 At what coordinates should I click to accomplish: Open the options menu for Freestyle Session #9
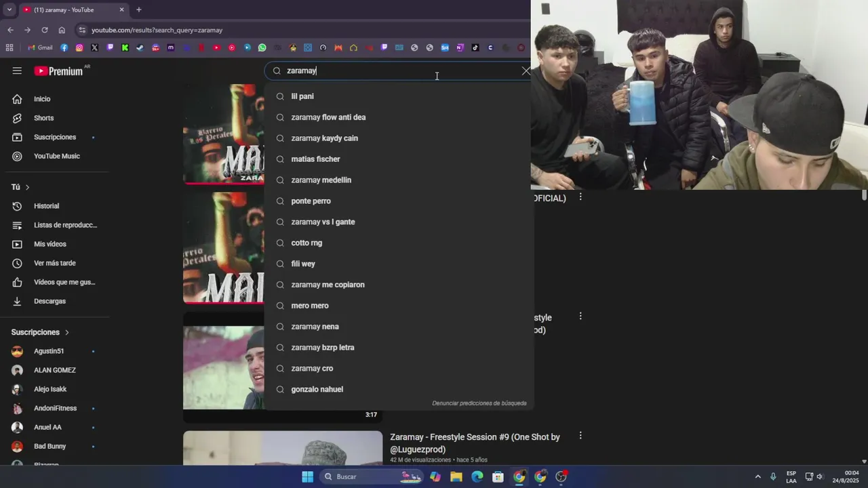[580, 436]
